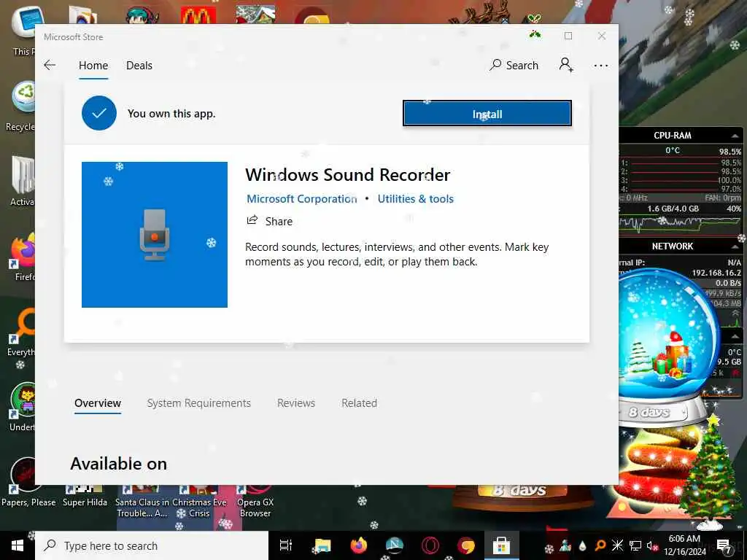
Task: Select the Opera GX Browser desktop shortcut
Action: point(255,502)
